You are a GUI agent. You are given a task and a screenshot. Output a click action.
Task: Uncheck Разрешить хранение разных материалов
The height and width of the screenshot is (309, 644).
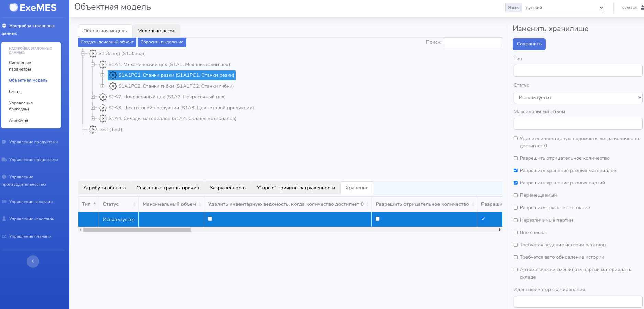pos(515,171)
